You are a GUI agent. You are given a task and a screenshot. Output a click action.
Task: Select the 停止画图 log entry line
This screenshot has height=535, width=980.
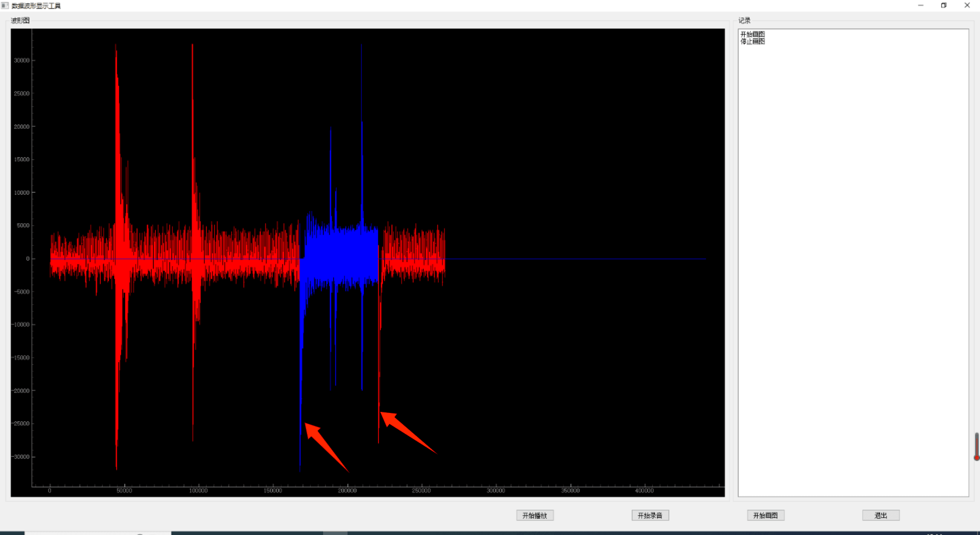tap(752, 41)
